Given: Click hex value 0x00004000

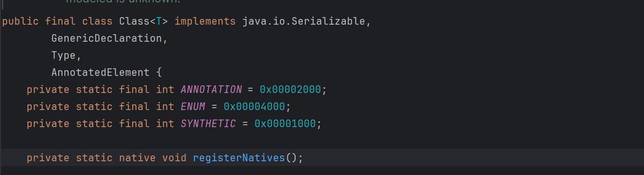Looking at the screenshot, I should (x=254, y=107).
